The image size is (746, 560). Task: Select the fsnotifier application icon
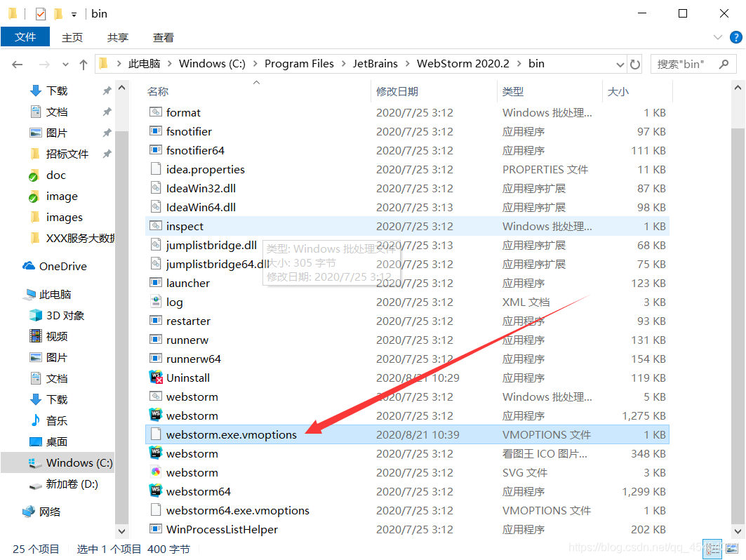point(156,131)
